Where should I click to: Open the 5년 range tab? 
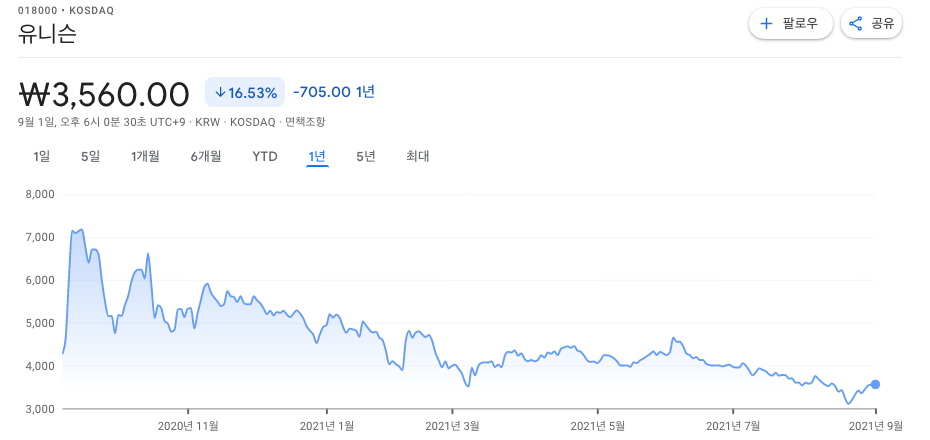tap(366, 157)
